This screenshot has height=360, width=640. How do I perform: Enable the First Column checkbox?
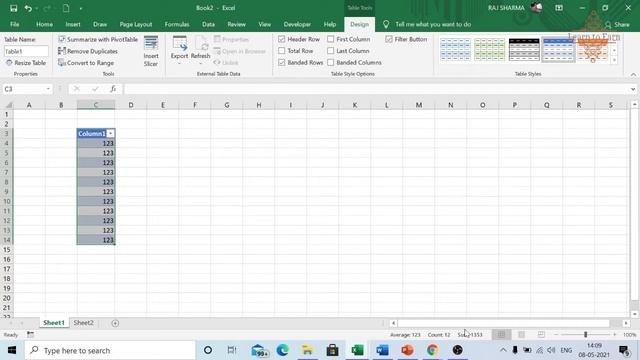(x=331, y=39)
